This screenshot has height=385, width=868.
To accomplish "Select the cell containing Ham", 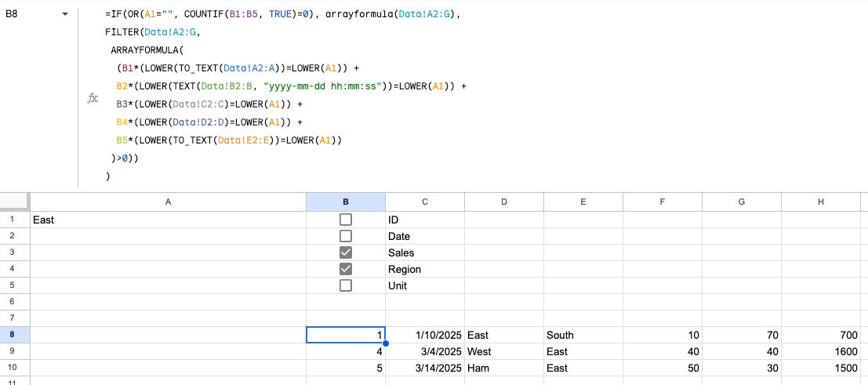I will click(504, 369).
